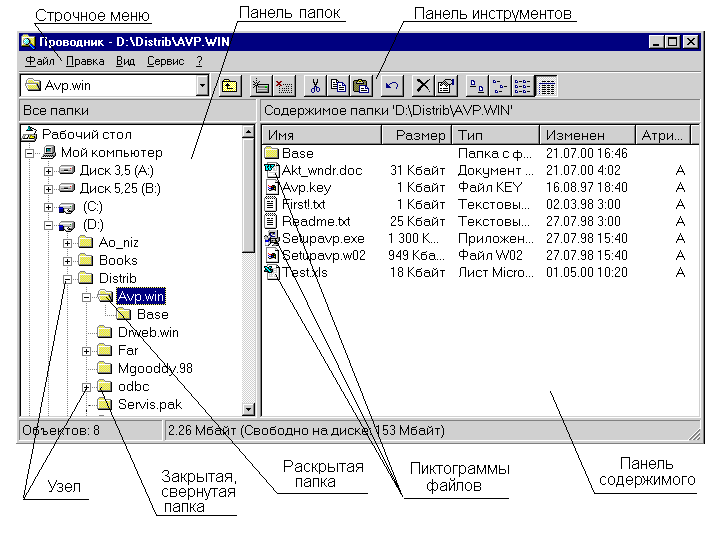This screenshot has height=536, width=717.
Task: Collapse the (D:) drive node
Action: pos(48,225)
